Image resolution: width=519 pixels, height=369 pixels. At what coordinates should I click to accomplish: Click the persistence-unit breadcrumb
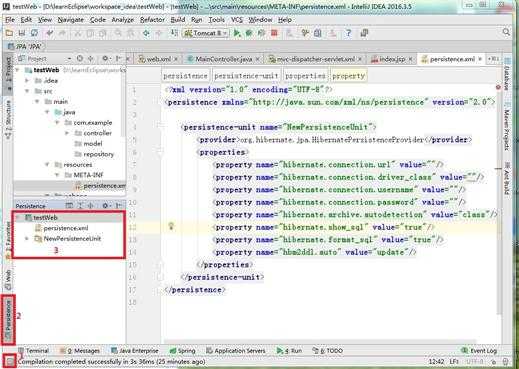pyautogui.click(x=246, y=76)
